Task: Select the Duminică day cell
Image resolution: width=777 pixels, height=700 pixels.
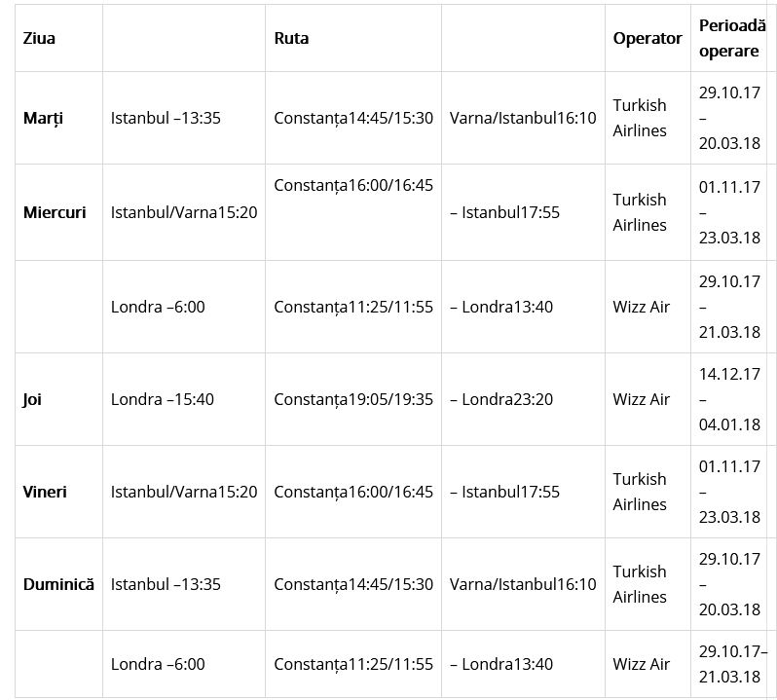Action: tap(58, 584)
